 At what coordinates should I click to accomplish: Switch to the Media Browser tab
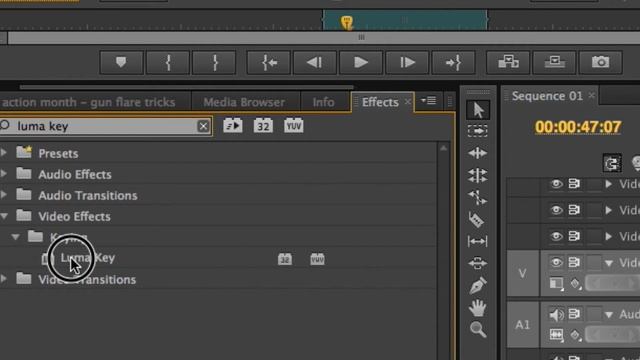[244, 102]
